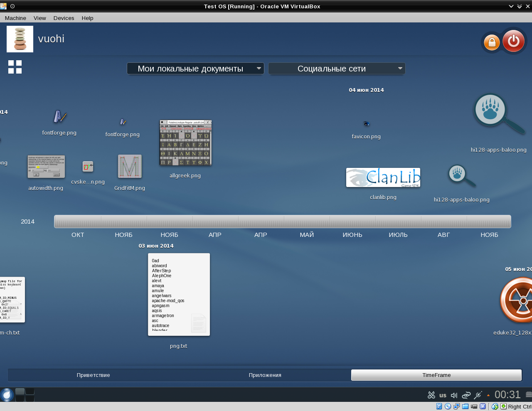
Task: Switch to the Приветствие tab
Action: [x=94, y=375]
